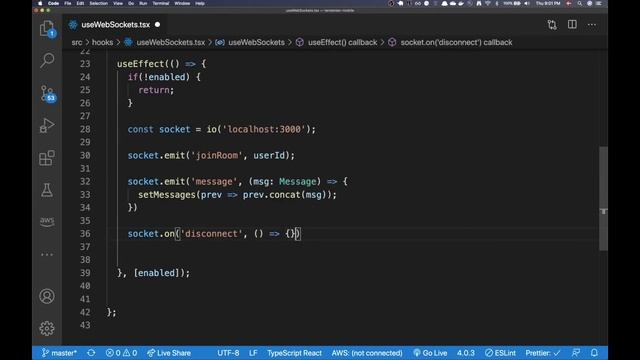
Task: Click the 'disconnect' string on line 36
Action: (x=211, y=234)
